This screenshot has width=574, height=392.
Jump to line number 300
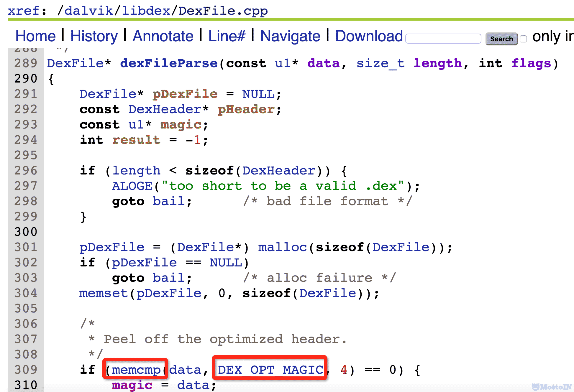pyautogui.click(x=26, y=232)
